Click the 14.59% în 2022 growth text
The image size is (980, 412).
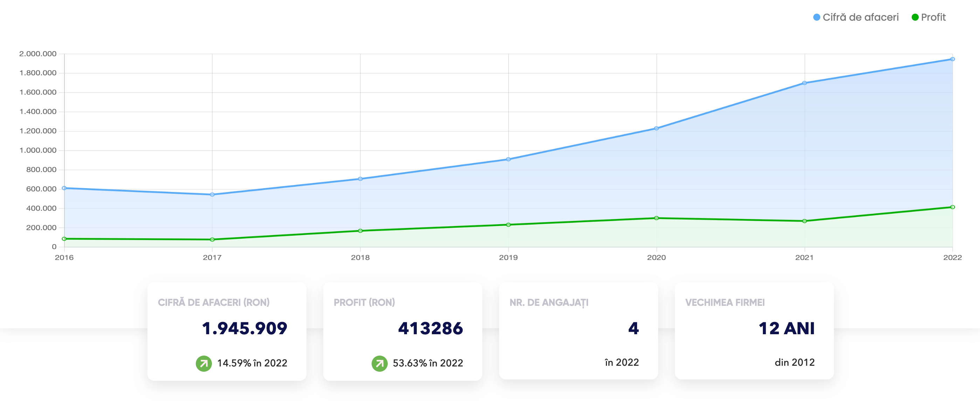pyautogui.click(x=252, y=363)
